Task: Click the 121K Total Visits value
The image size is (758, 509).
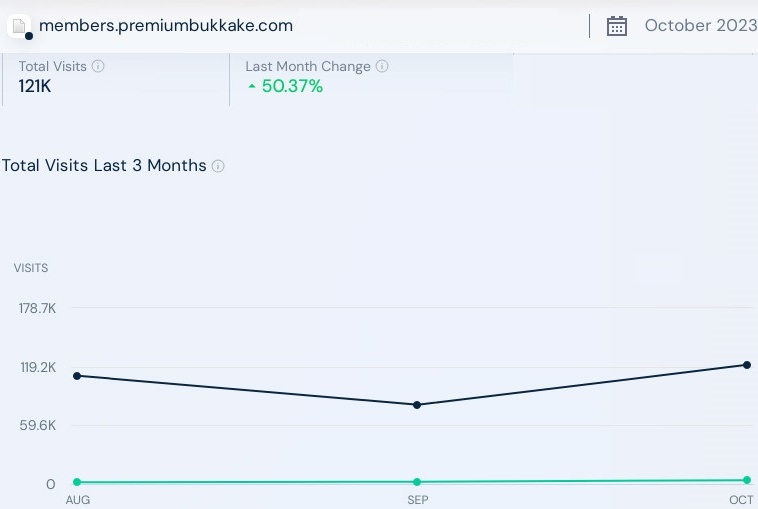Action: click(37, 87)
